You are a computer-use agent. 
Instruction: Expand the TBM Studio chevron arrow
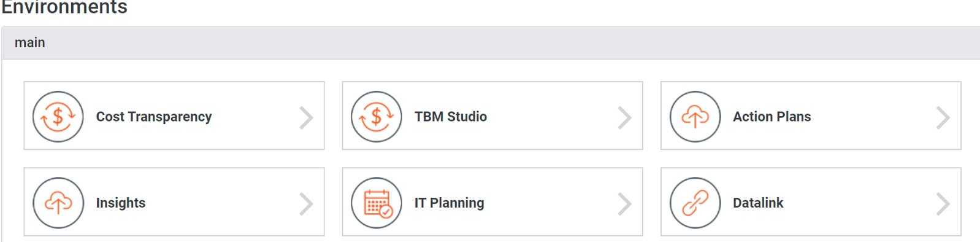click(624, 117)
